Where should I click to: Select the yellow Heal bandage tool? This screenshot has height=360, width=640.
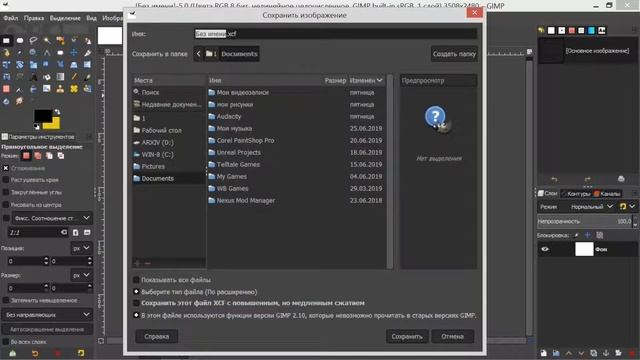coord(74,89)
